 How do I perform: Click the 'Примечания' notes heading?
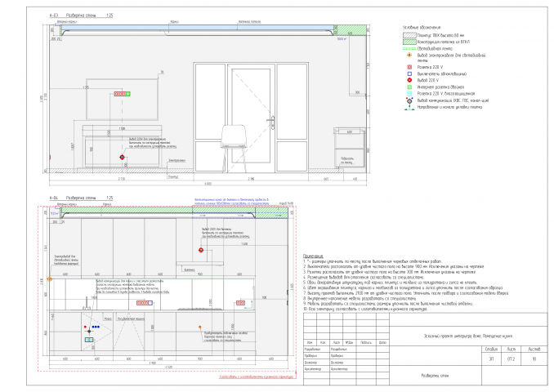pyautogui.click(x=313, y=256)
